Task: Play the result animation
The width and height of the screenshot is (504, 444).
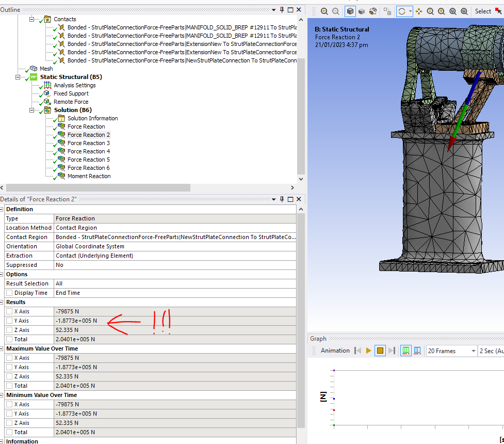Action: 368,351
